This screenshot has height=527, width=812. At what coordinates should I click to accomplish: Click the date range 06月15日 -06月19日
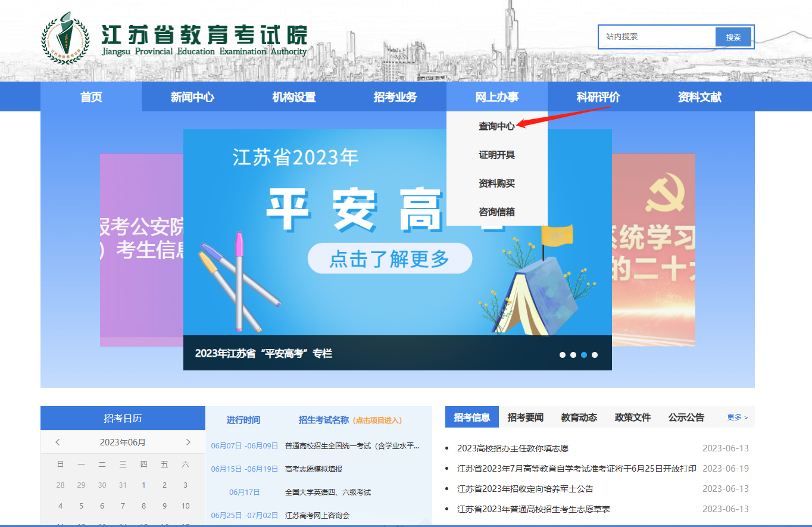(x=245, y=469)
